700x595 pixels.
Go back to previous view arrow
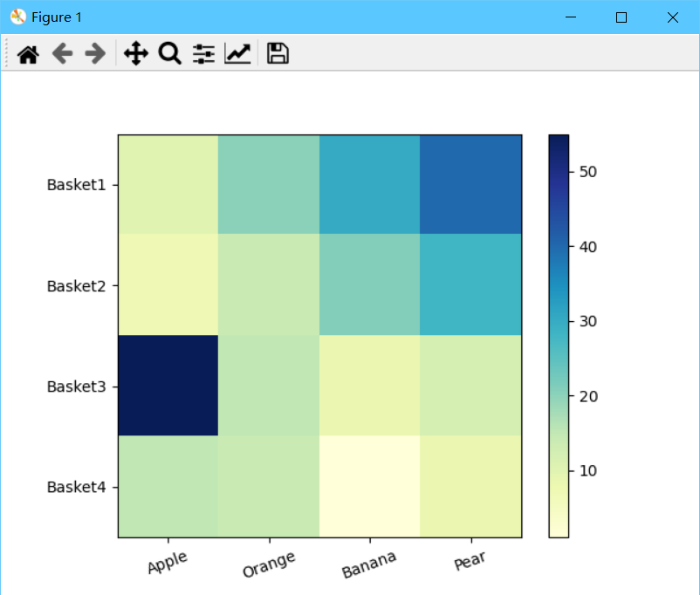pyautogui.click(x=63, y=54)
